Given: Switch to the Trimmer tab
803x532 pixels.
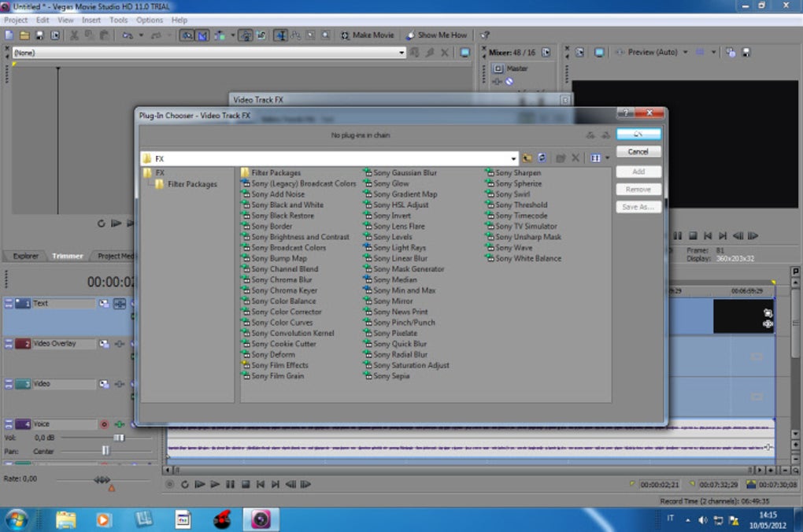Looking at the screenshot, I should pyautogui.click(x=67, y=256).
